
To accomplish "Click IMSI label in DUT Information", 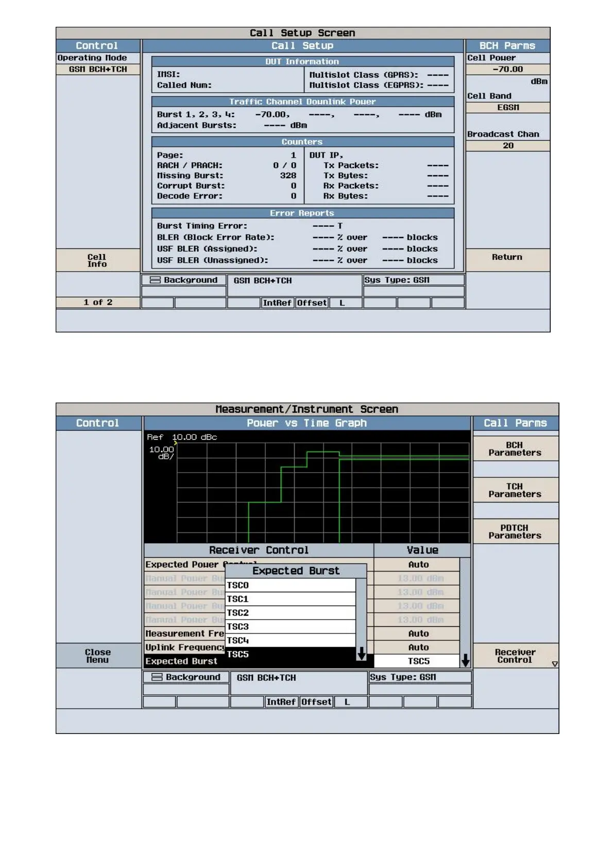I will tap(168, 75).
